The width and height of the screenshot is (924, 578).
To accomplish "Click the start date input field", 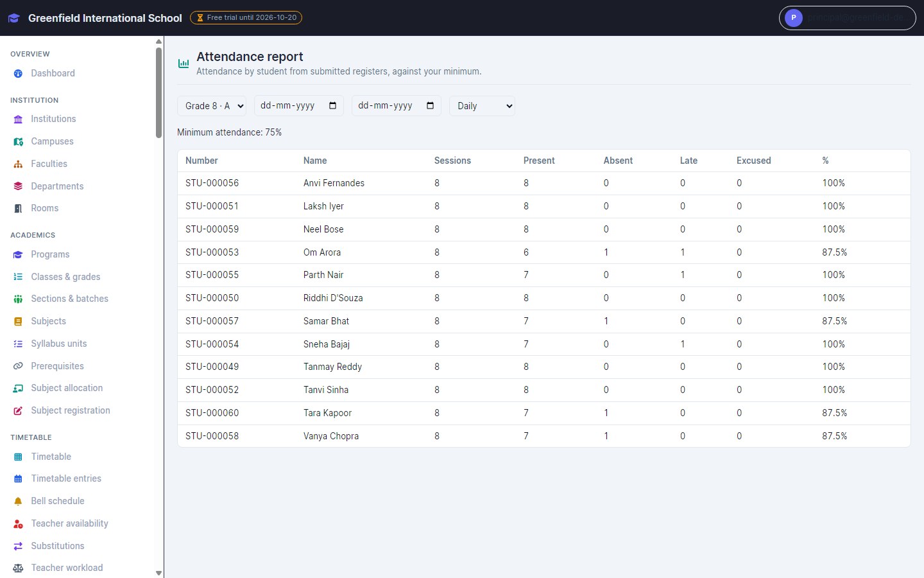I will click(x=299, y=105).
